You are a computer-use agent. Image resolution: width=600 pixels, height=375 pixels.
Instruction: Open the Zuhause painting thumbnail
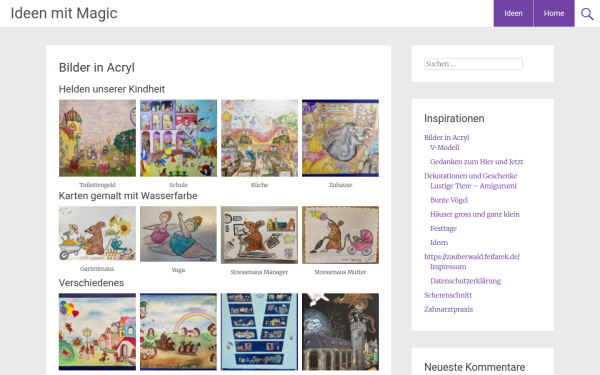pyautogui.click(x=340, y=138)
